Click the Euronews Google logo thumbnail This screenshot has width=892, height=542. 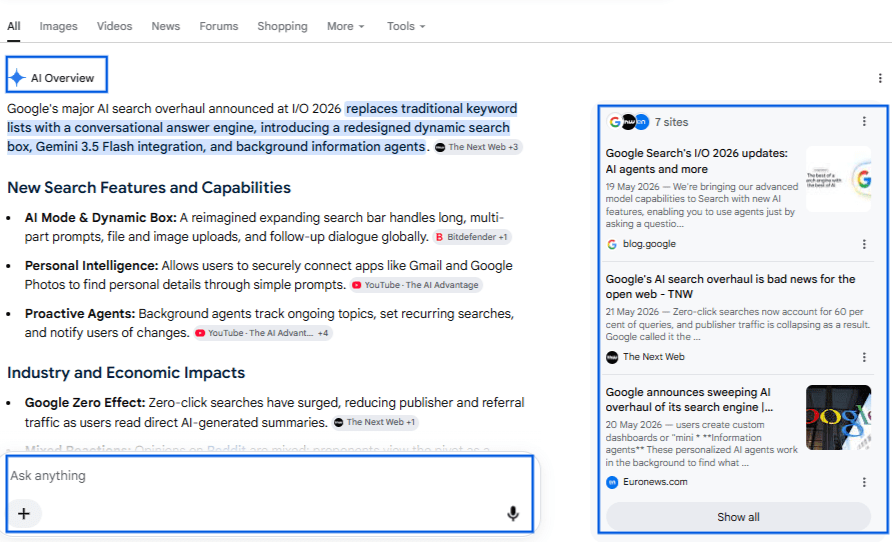(x=839, y=417)
